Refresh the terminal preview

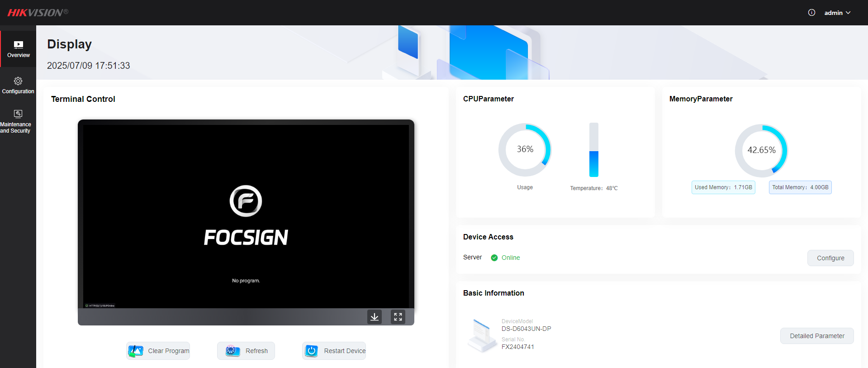click(x=246, y=351)
